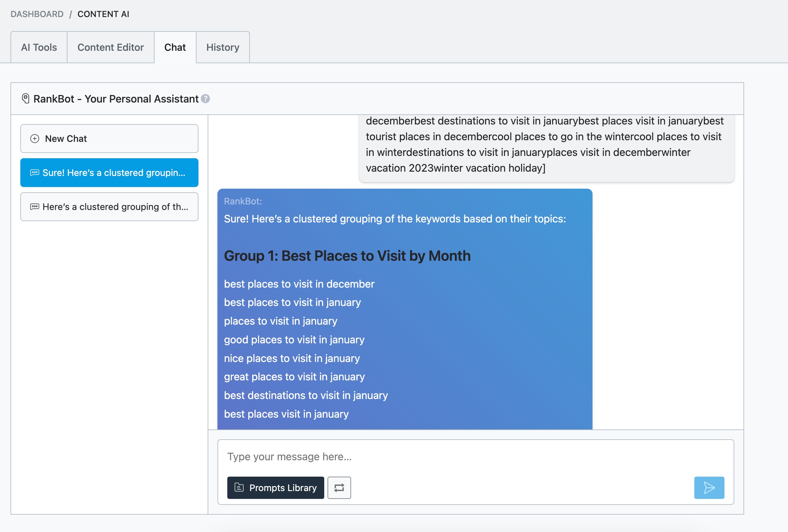The image size is (788, 532).
Task: Click the AI Tools tab icon
Action: pos(39,46)
